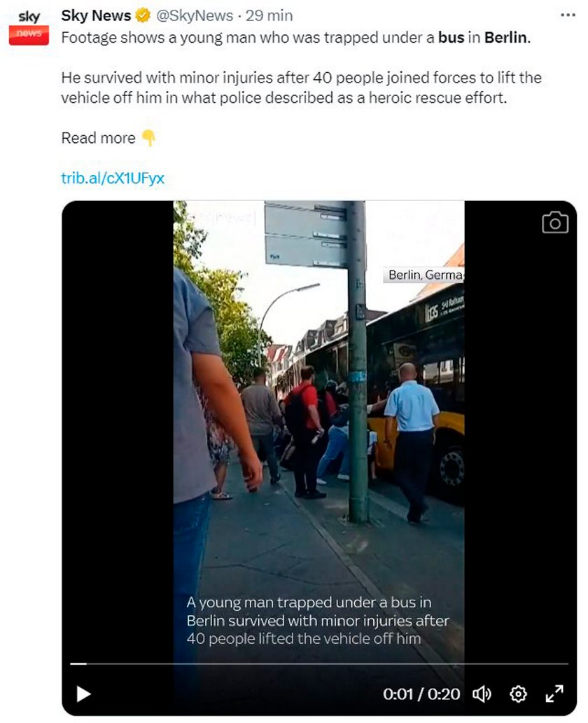Click the bold 'bus' keyword in the tweet
Image resolution: width=588 pixels, height=723 pixels.
click(451, 37)
